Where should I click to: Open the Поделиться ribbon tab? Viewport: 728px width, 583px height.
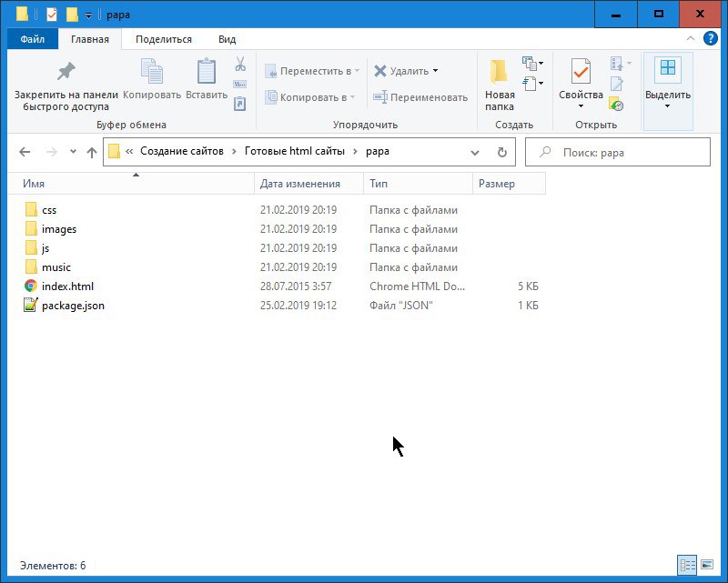[164, 39]
